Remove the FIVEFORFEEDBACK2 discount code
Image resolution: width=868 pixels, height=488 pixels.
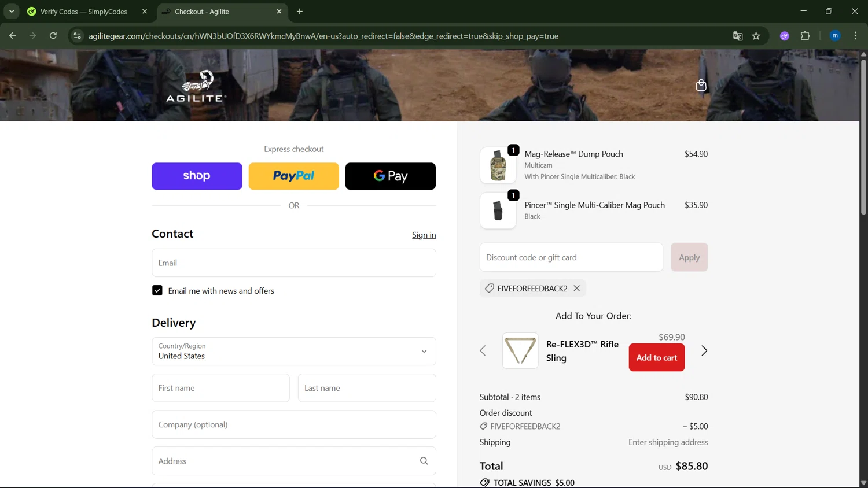[x=576, y=288]
